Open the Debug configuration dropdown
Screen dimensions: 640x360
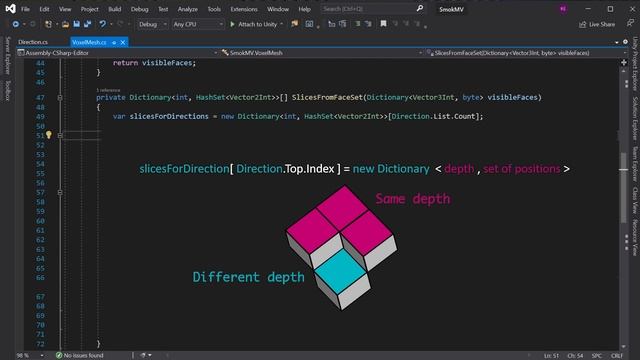coord(152,24)
